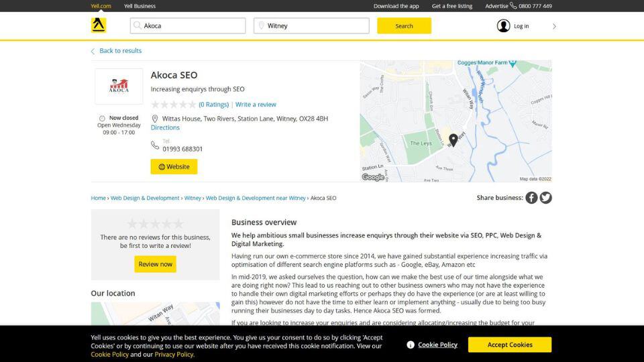Open the (0 Ratings) link

pyautogui.click(x=213, y=105)
